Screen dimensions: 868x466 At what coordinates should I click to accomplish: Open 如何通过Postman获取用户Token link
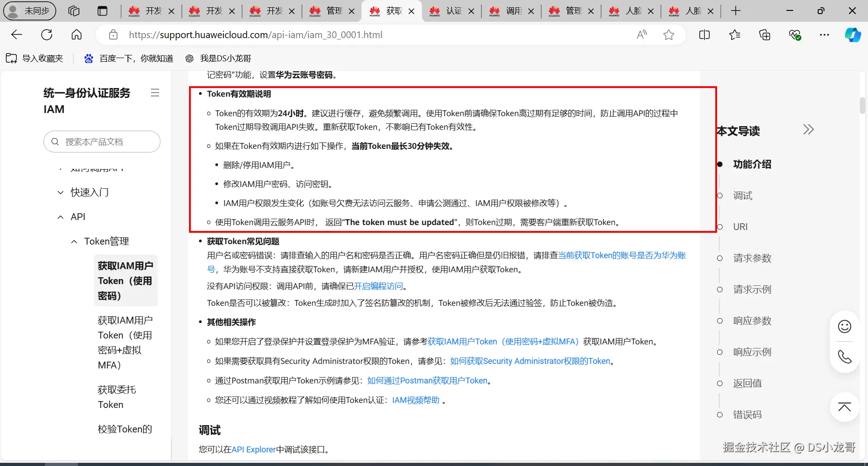click(427, 381)
